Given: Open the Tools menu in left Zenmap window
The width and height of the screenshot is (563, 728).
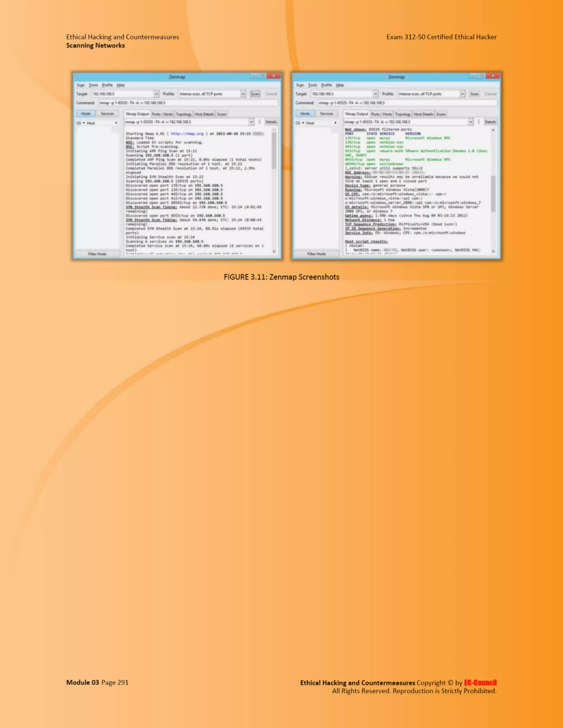Looking at the screenshot, I should (93, 85).
